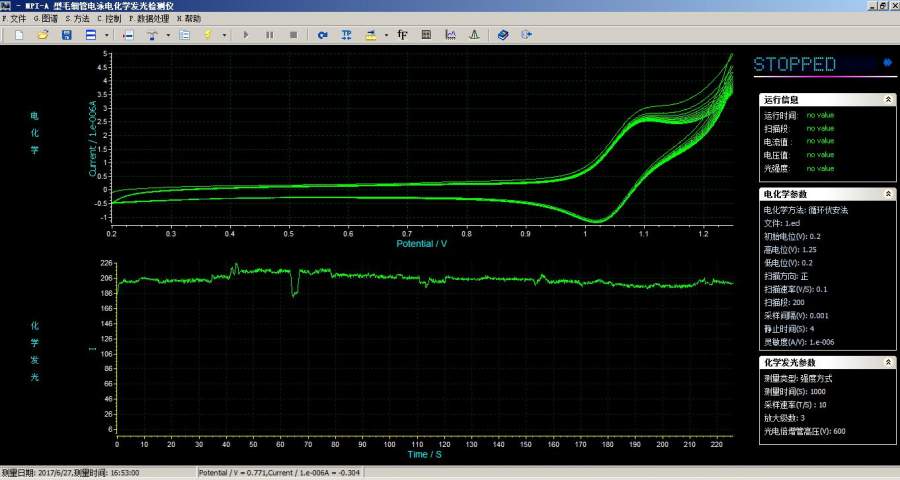Click the TP toolbar icon
900x480 pixels.
click(347, 35)
